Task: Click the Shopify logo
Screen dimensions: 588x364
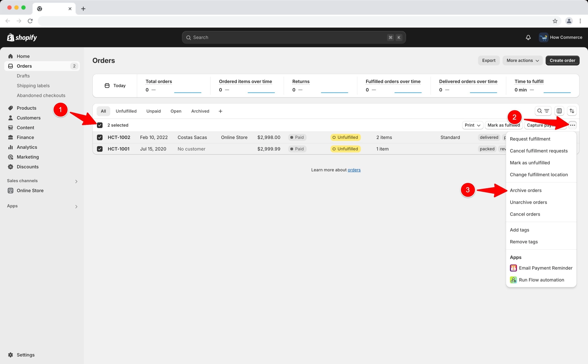Action: point(22,37)
